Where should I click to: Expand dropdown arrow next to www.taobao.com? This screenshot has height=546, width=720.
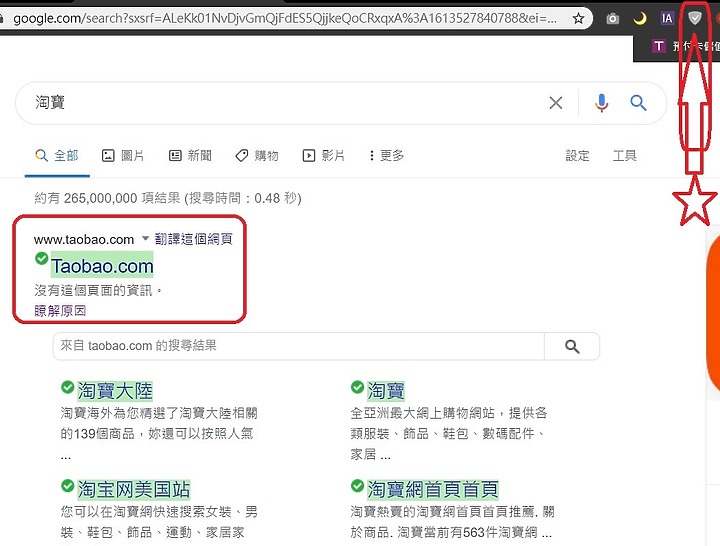tap(145, 238)
